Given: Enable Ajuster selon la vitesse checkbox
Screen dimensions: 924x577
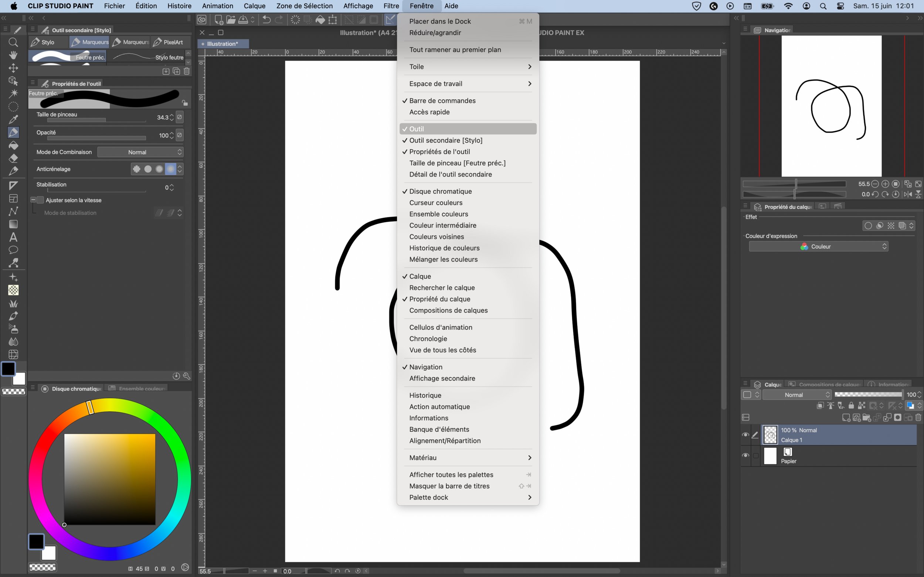Looking at the screenshot, I should [41, 200].
